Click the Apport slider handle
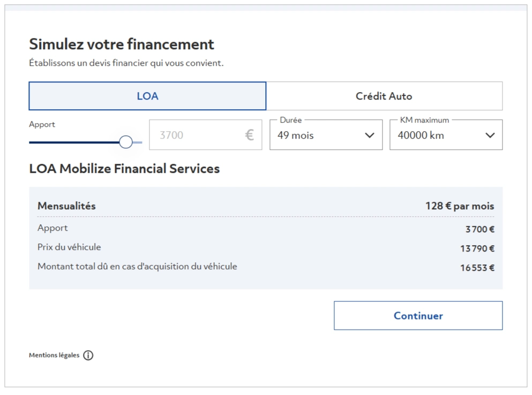Screen dimensions: 532x395 click(x=126, y=142)
